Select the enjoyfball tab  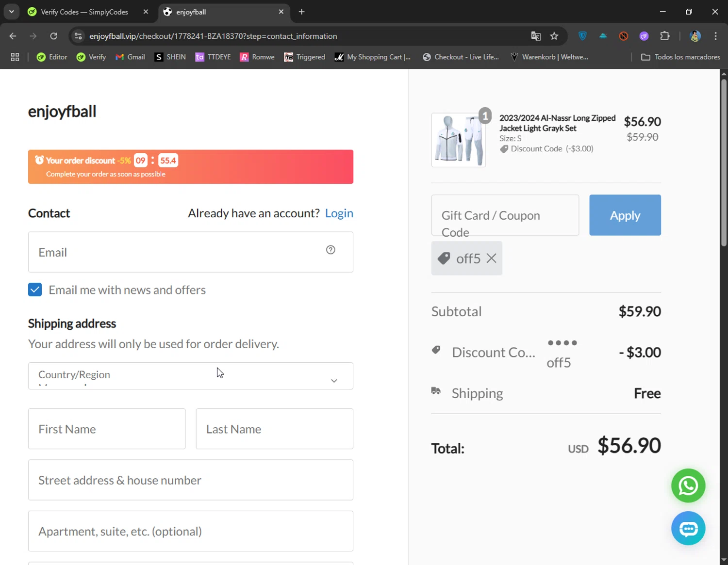tap(224, 12)
